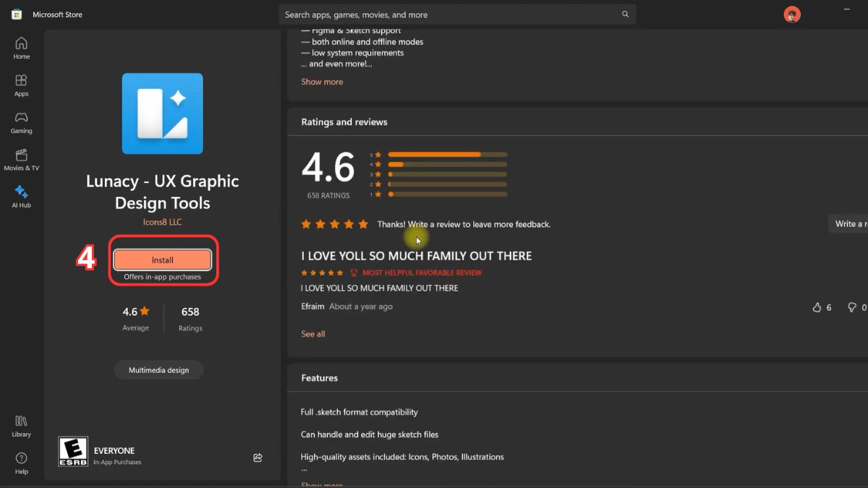Click the 4-star rating distribution bar
Screen dimensions: 868x488
[447, 164]
